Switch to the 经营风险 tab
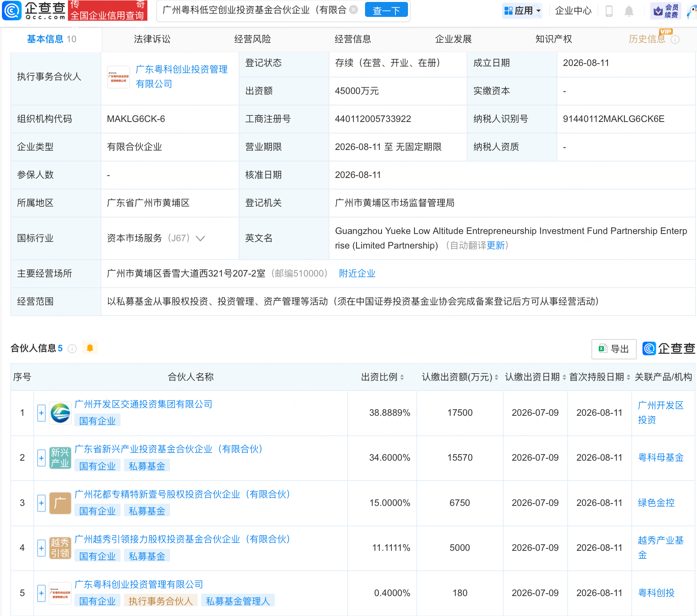 253,39
